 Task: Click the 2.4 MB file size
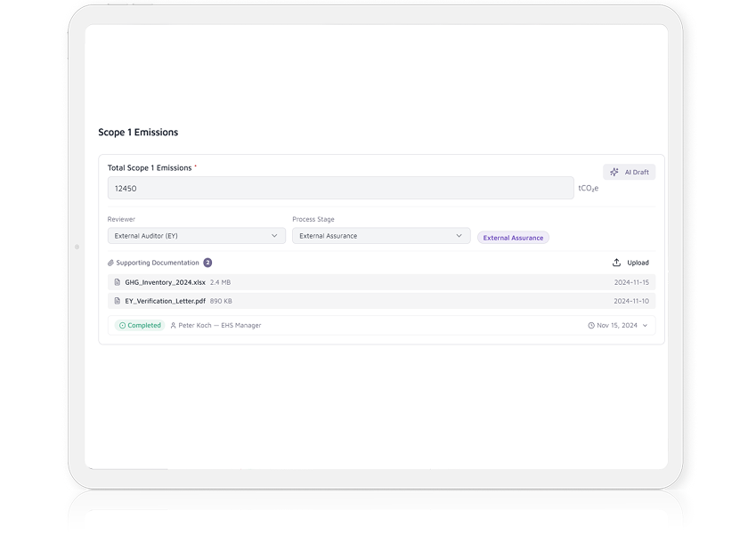[x=220, y=282]
